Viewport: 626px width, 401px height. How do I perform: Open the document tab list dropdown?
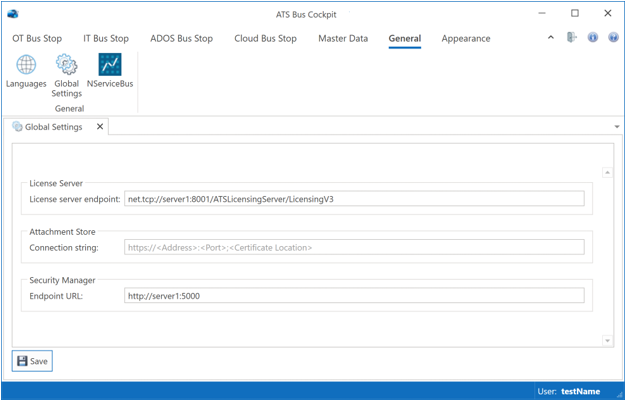[x=617, y=128]
